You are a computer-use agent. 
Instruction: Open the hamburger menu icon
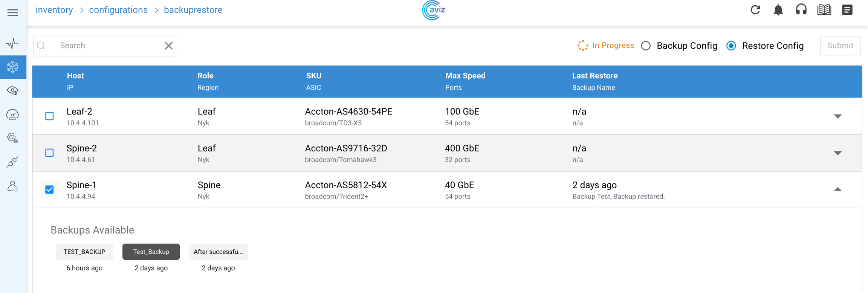[x=13, y=13]
